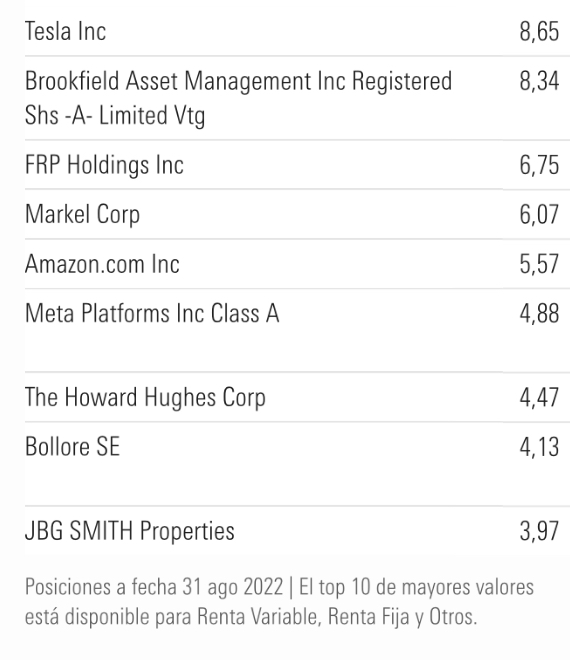Screen dimensions: 570x660
Task: Select Howard Hughes 4,47 value
Action: [539, 398]
